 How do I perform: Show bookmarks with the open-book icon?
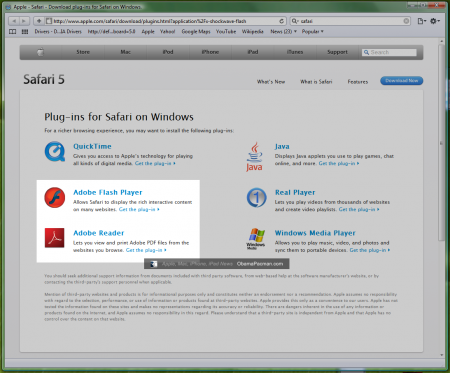coord(12,32)
